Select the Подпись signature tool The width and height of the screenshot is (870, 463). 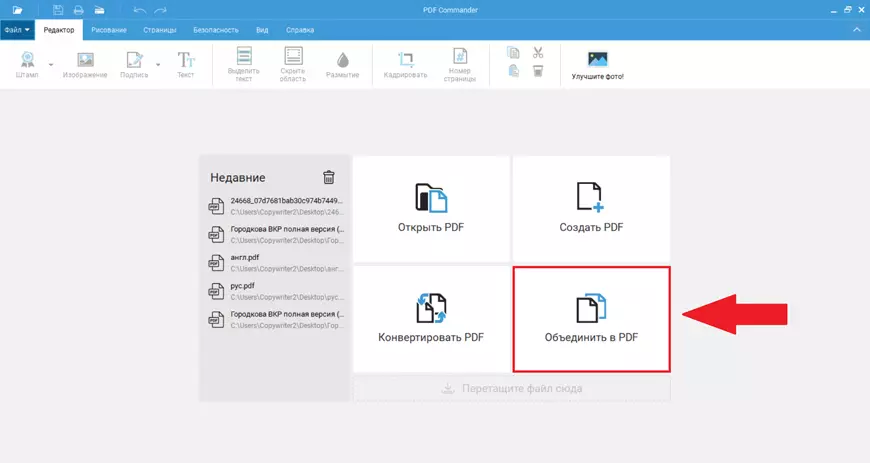[134, 64]
